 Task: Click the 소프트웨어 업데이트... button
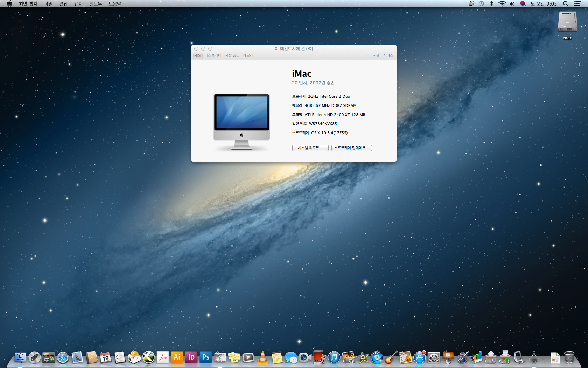(x=351, y=148)
